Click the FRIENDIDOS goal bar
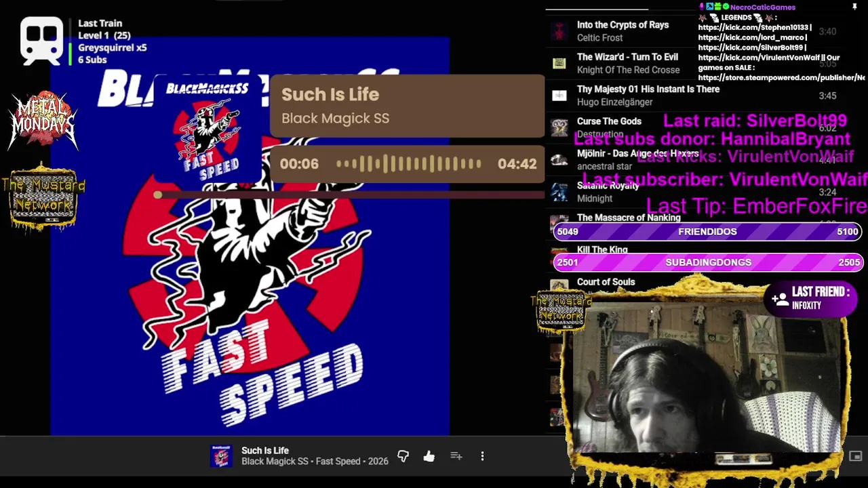This screenshot has width=868, height=488. pos(708,232)
